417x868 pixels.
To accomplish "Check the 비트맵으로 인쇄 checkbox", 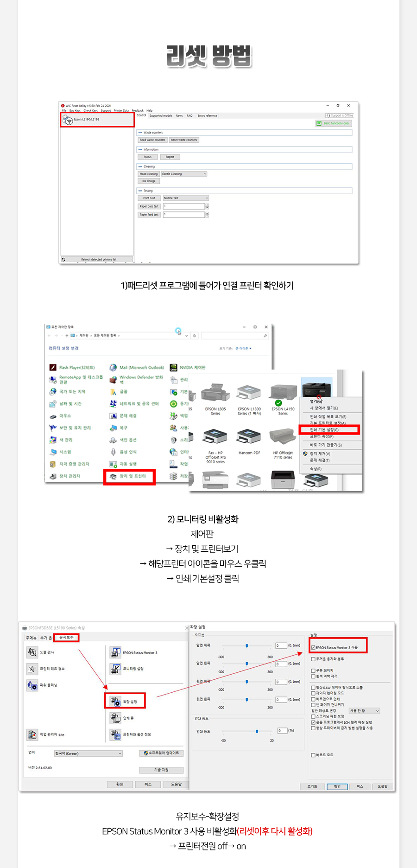I will (313, 699).
